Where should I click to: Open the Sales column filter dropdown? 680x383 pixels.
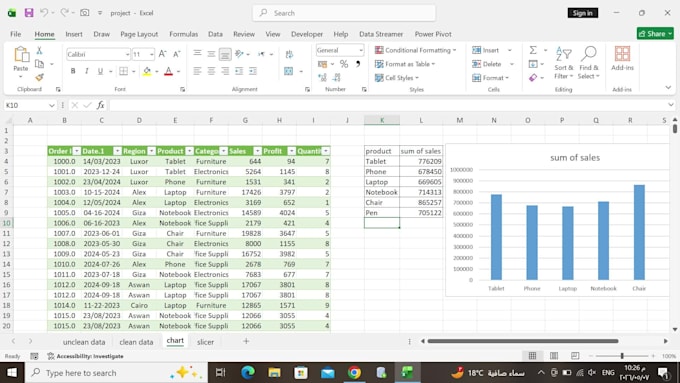258,151
